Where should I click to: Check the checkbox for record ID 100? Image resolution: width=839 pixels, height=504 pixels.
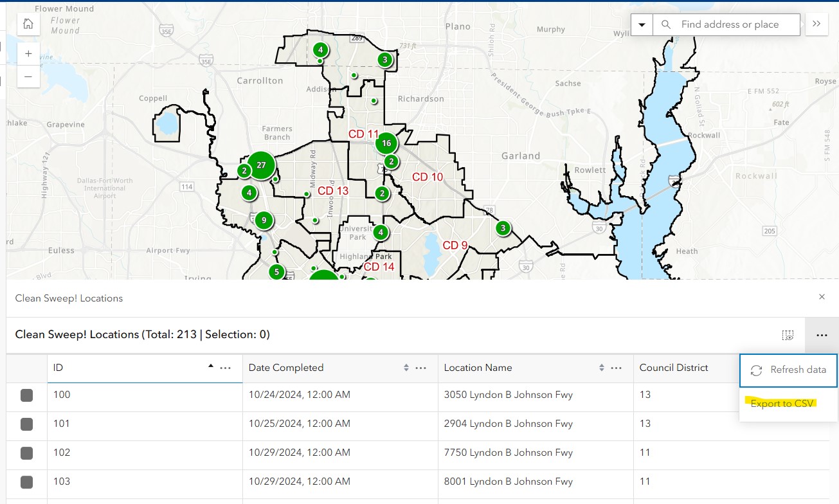(x=26, y=395)
